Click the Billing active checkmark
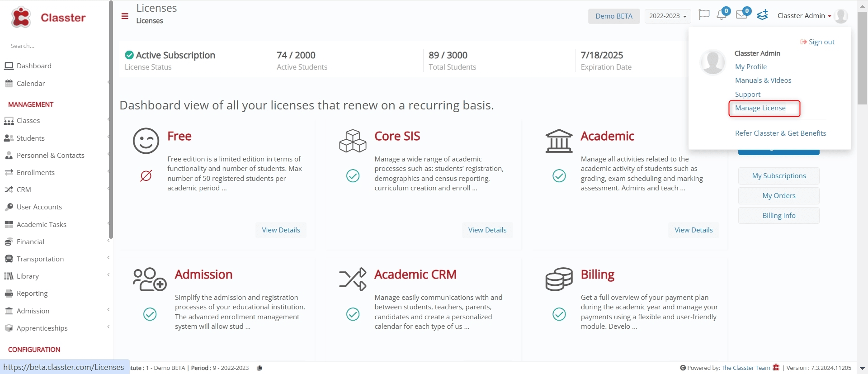 pos(559,314)
